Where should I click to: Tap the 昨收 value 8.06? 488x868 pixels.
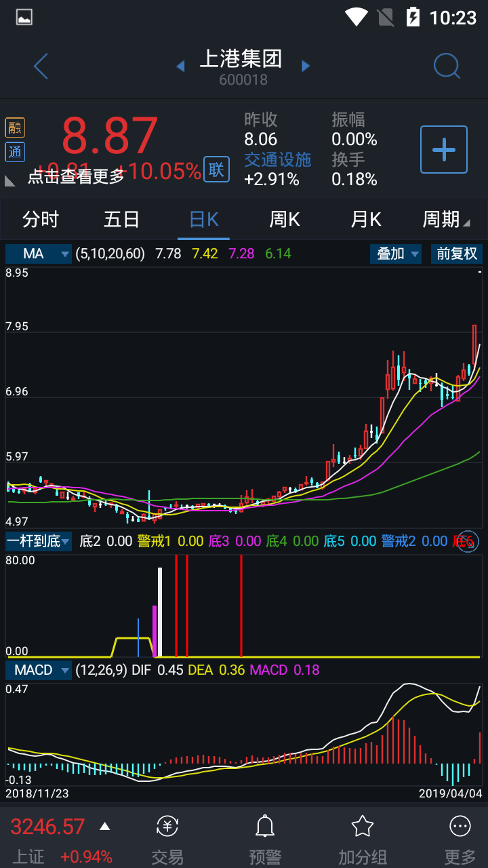pyautogui.click(x=261, y=140)
